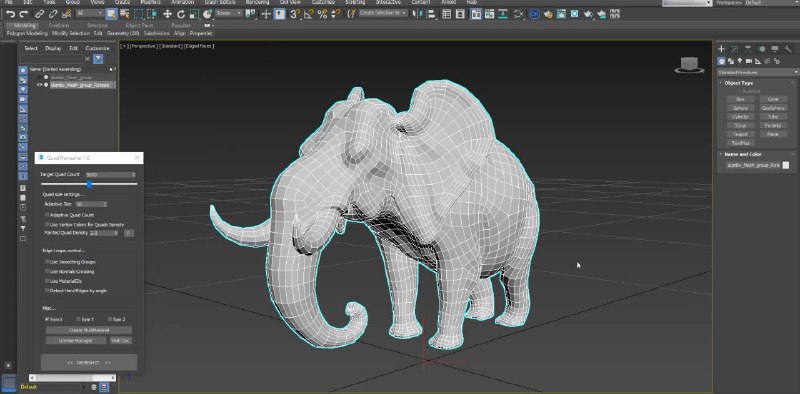Click the Bind to Space Warp icon

(x=66, y=14)
